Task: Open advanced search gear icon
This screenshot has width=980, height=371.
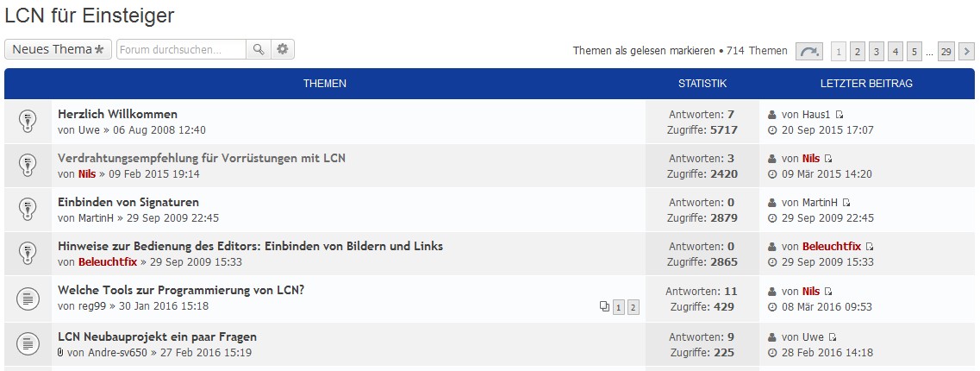Action: 282,50
